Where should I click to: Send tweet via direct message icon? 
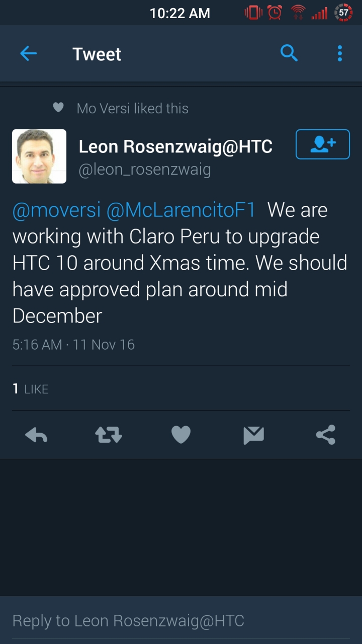click(253, 435)
